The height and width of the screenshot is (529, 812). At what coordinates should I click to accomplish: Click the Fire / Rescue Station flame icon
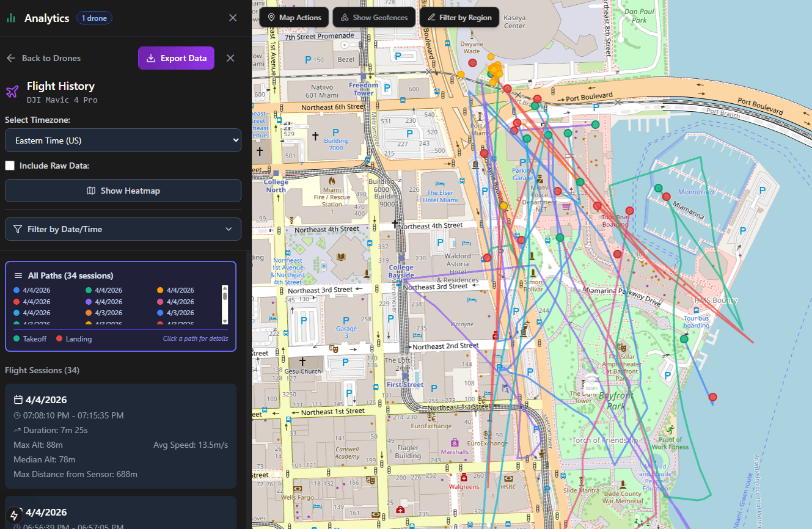[332, 181]
